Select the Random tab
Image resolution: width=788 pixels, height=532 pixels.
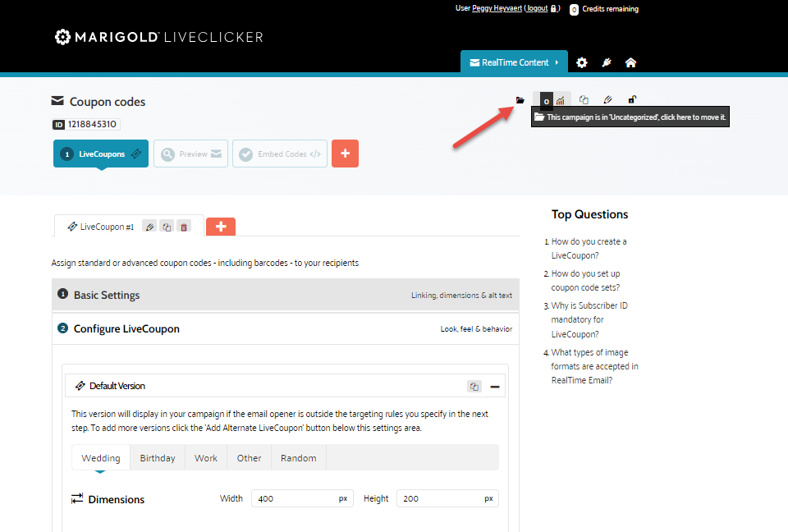[x=298, y=458]
